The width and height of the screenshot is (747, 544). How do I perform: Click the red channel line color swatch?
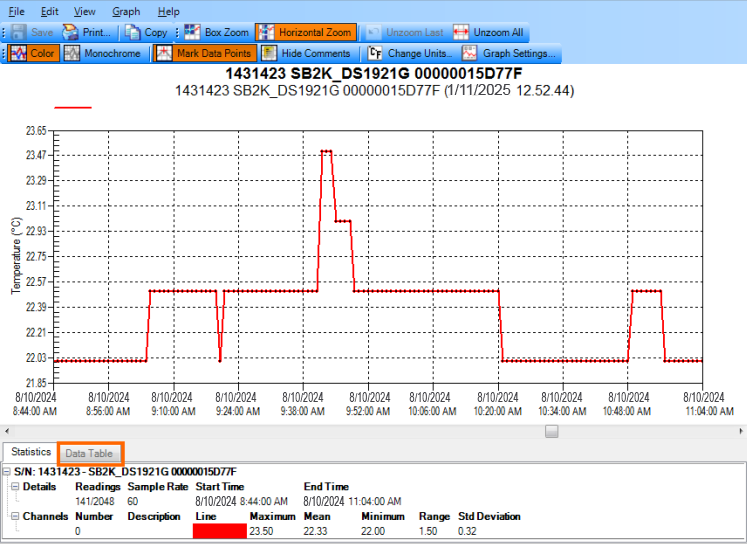pos(220,531)
